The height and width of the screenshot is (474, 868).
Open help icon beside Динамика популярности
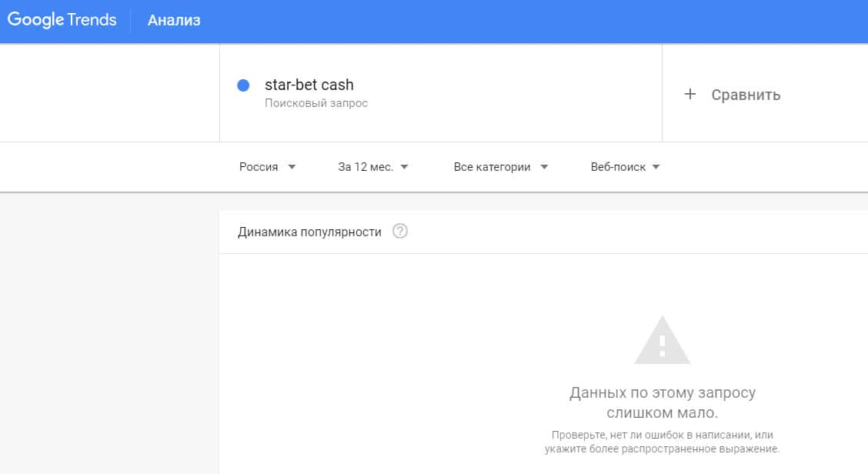pos(399,232)
